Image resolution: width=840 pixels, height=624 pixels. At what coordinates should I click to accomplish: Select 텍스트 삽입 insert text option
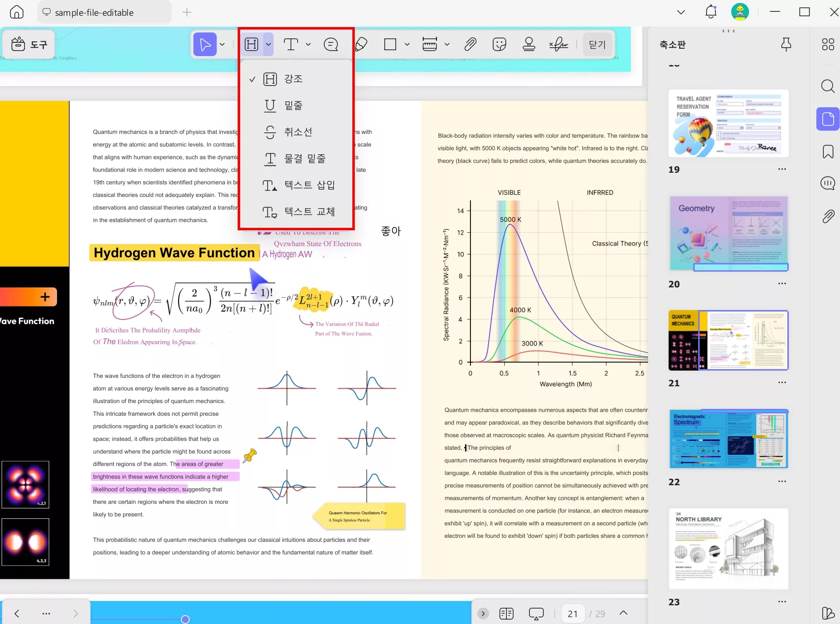pyautogui.click(x=296, y=185)
